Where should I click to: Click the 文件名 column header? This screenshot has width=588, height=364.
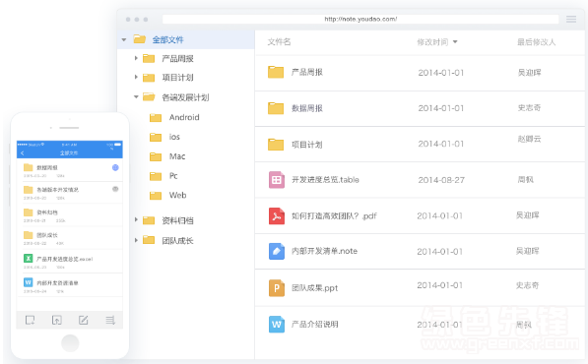pos(279,42)
